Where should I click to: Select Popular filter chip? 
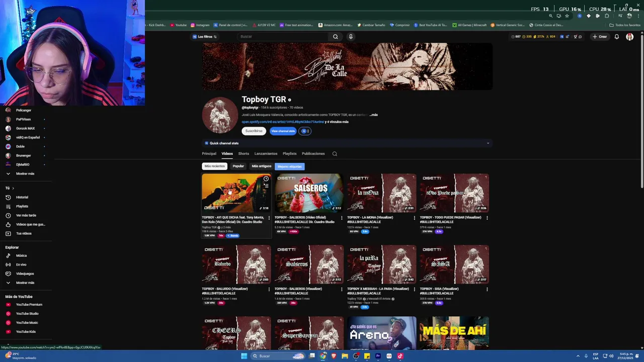click(238, 166)
